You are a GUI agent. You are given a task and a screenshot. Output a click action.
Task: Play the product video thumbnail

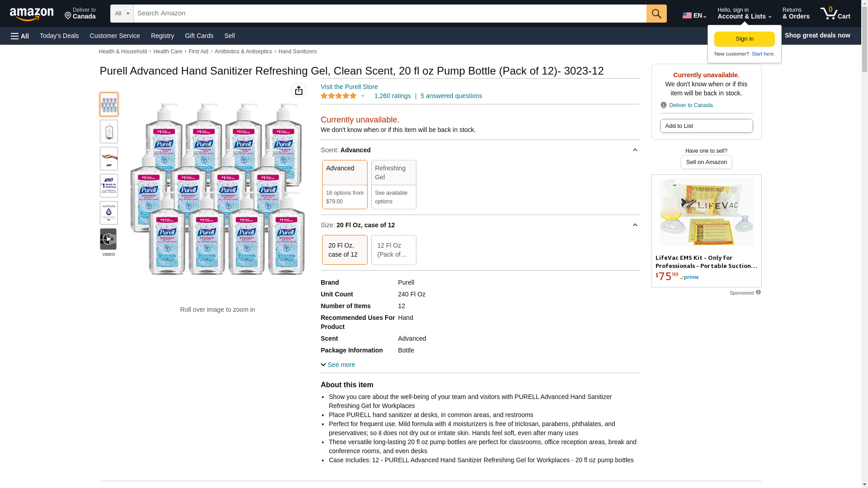point(108,239)
